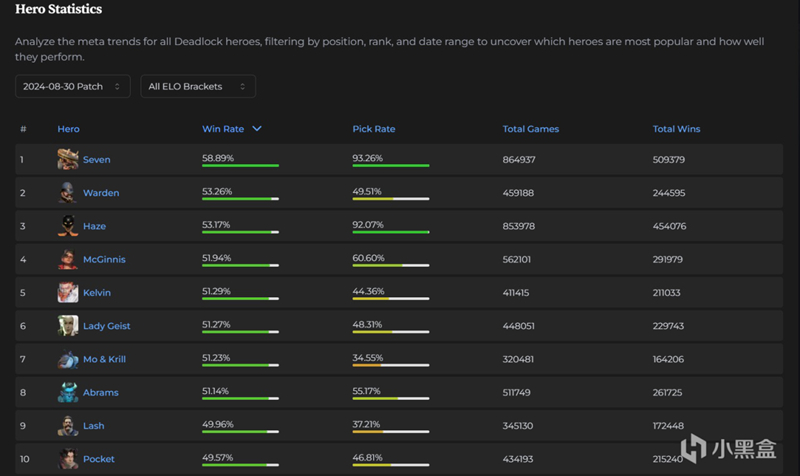Click Haze's pick rate progress bar
The height and width of the screenshot is (476, 800).
(x=390, y=232)
